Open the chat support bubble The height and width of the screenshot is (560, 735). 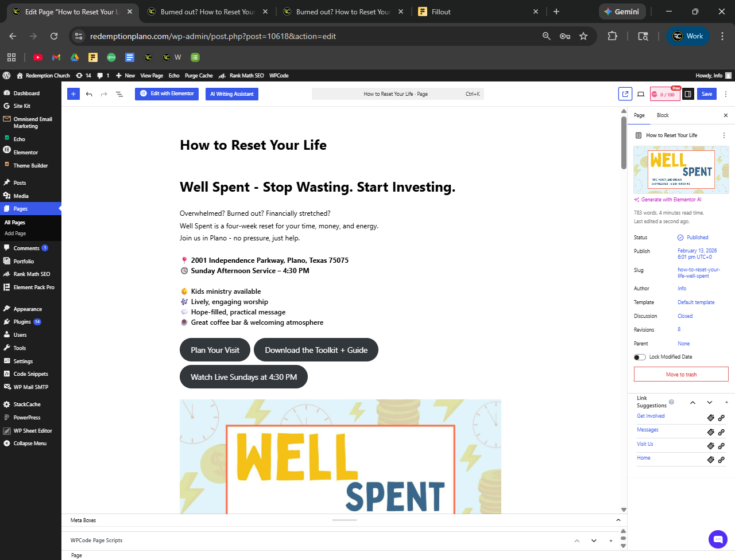(x=718, y=539)
